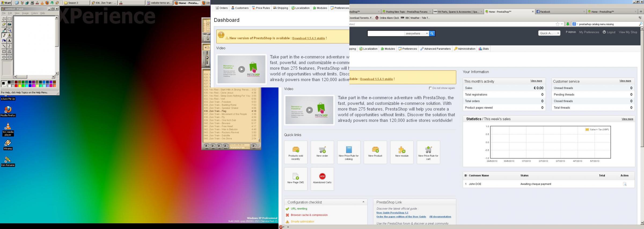Image resolution: width=644 pixels, height=229 pixels.
Task: Open the Abandoned Carts quick link
Action: (322, 176)
